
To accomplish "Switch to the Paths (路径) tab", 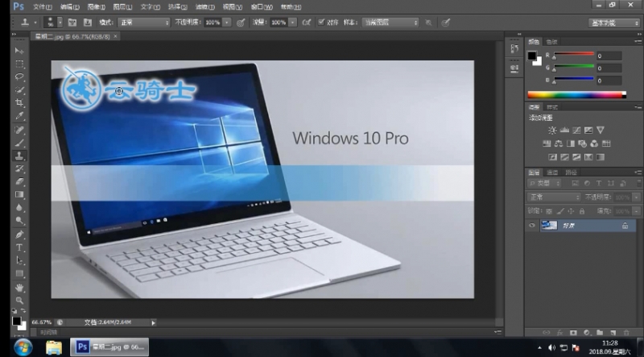I will click(x=572, y=172).
